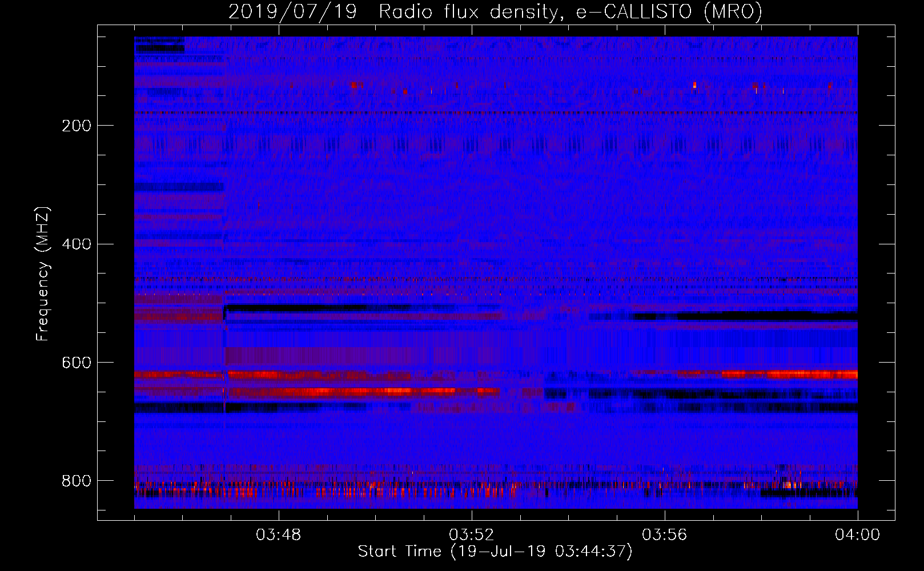The height and width of the screenshot is (571, 924).
Task: Click the '04:00' time tick label
Action: coord(857,535)
